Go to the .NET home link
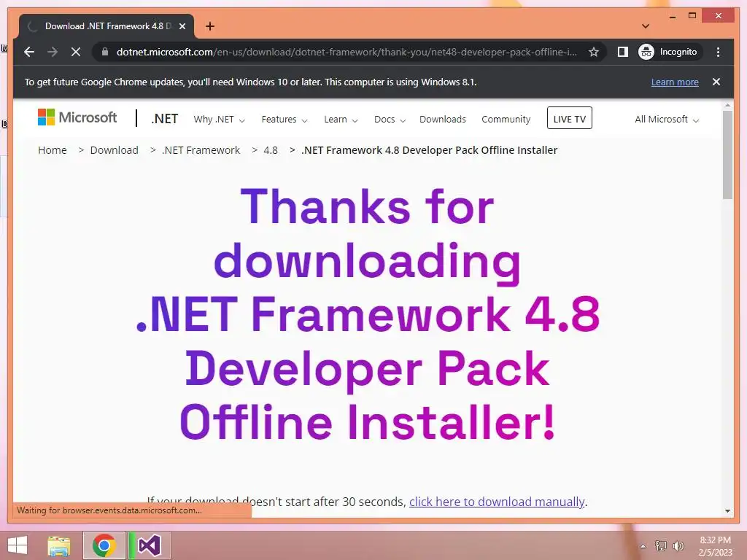Screen dimensions: 747x560 pos(164,119)
